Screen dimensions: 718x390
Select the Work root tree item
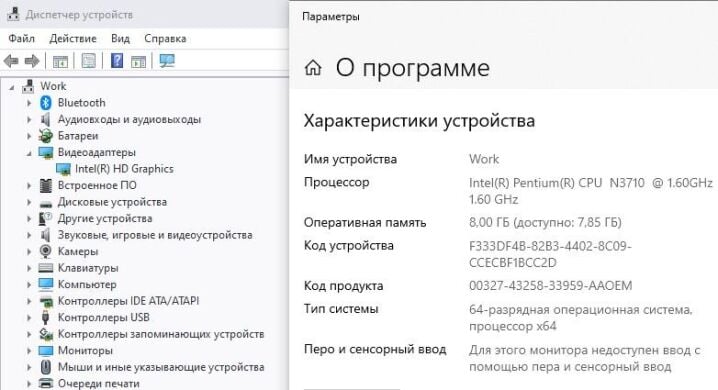tap(53, 86)
